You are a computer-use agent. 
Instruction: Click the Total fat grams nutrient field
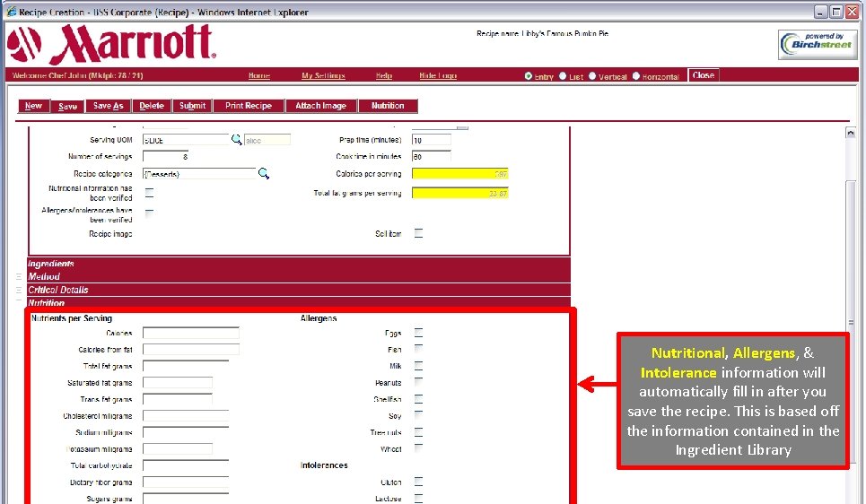coord(186,366)
